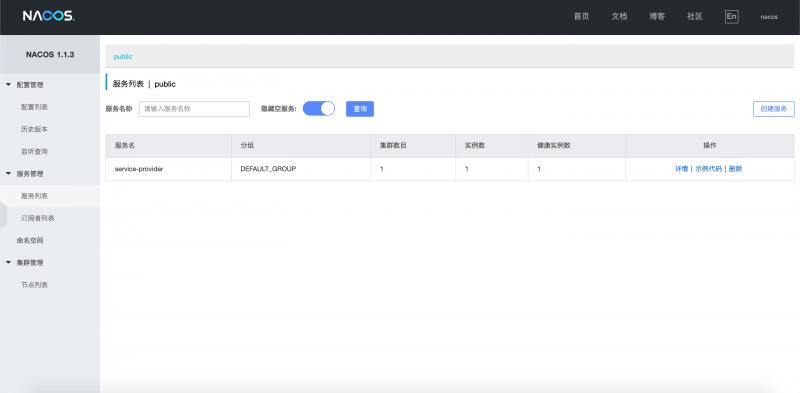The width and height of the screenshot is (800, 393).
Task: Open 详情 for service-provider
Action: 681,169
